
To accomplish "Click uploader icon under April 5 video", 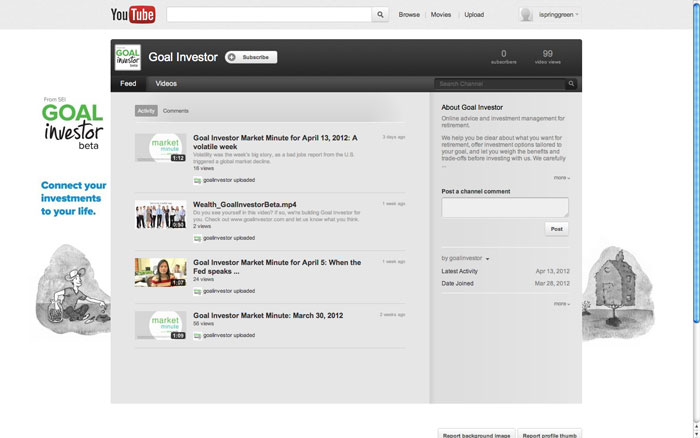I will 197,292.
